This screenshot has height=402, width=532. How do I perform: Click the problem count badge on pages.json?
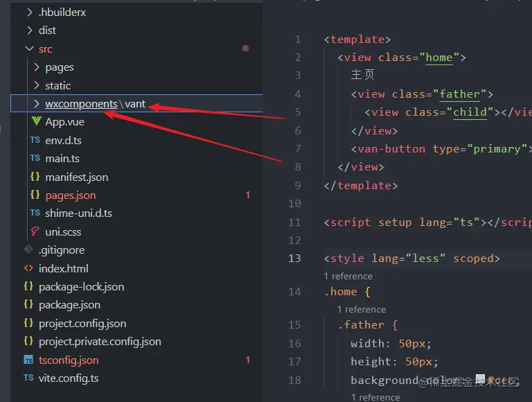[248, 195]
